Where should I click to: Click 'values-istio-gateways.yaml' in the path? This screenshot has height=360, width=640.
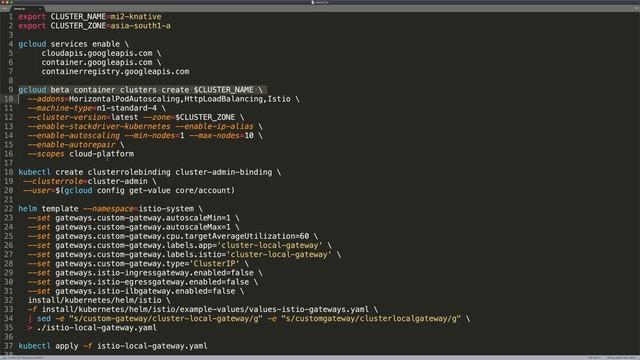(x=309, y=309)
